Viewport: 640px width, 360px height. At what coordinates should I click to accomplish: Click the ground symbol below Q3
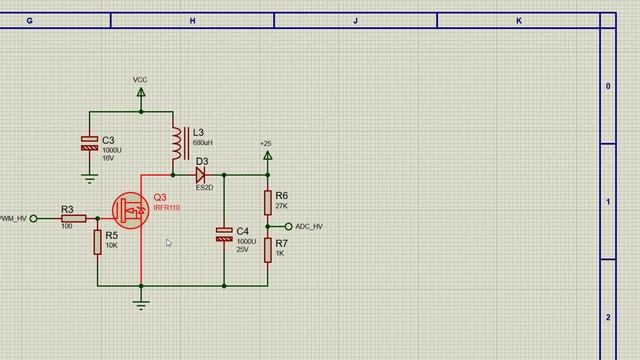[x=141, y=305]
